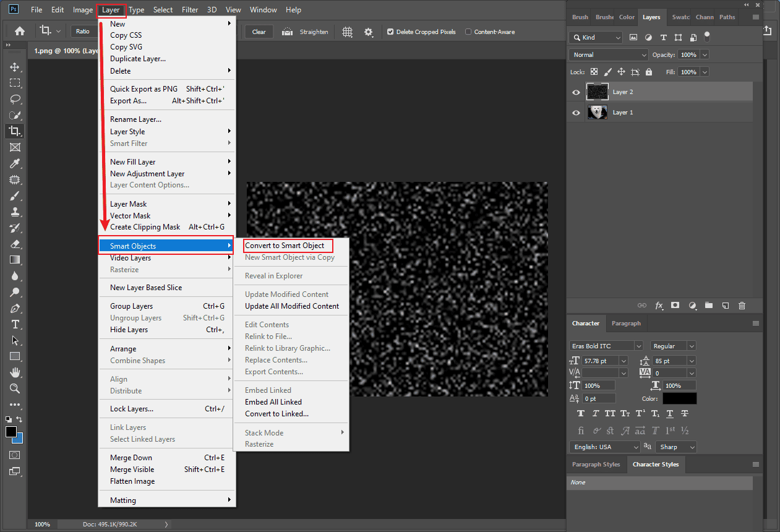Click the Straighten button
Viewport: 780px width, 532px height.
(306, 32)
